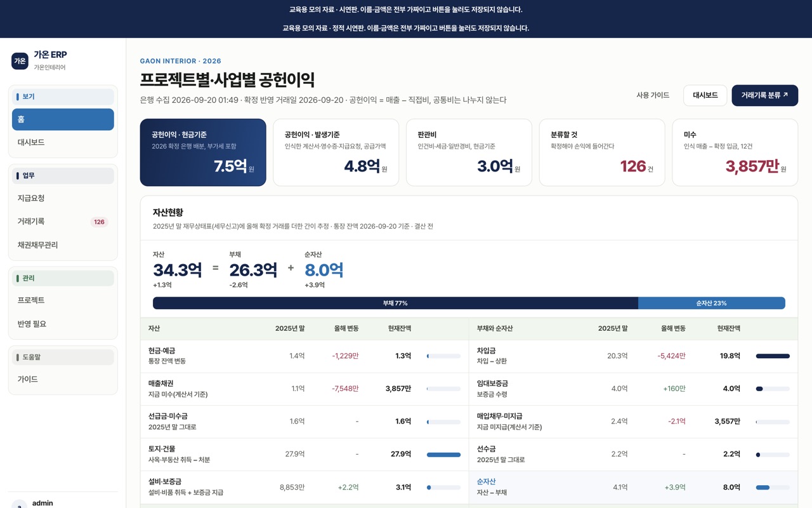Click the +160만 change value
812x508 pixels.
click(x=674, y=389)
